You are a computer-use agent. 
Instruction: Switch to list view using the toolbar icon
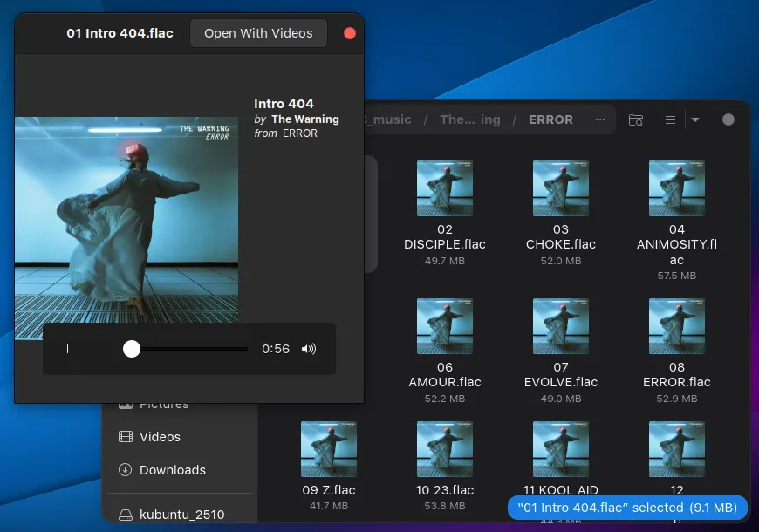670,119
